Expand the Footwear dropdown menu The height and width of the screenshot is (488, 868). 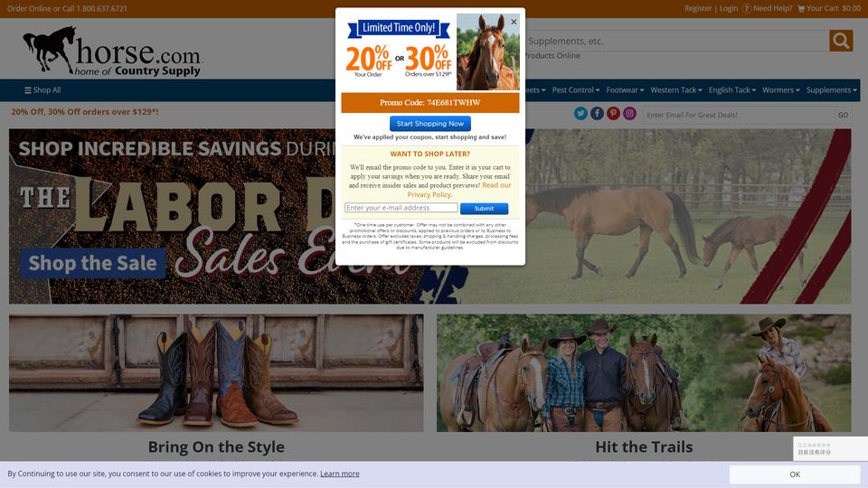coord(625,90)
